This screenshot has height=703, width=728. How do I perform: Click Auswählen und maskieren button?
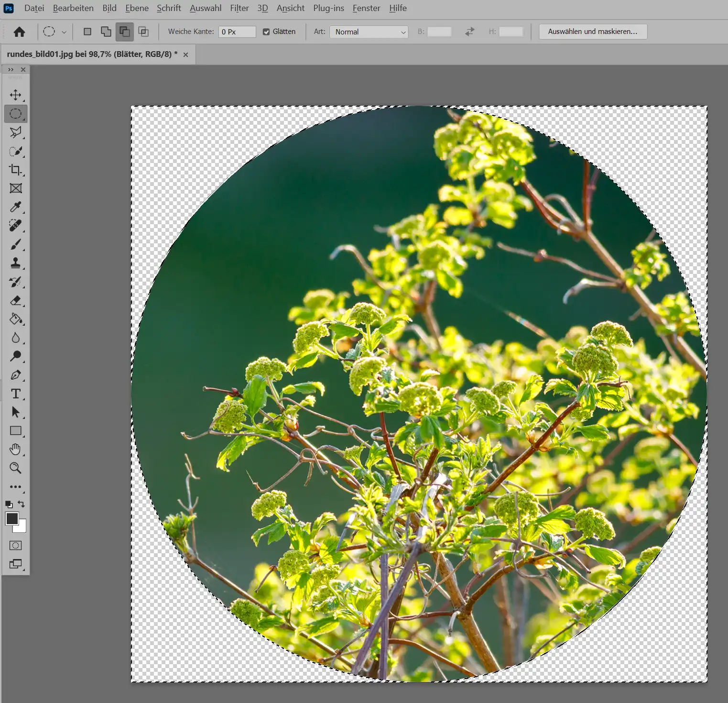pyautogui.click(x=593, y=32)
